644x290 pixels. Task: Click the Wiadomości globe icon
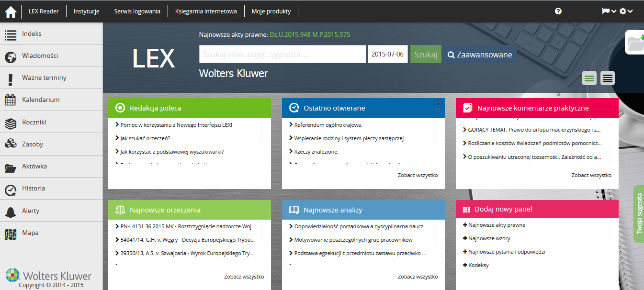click(x=11, y=57)
